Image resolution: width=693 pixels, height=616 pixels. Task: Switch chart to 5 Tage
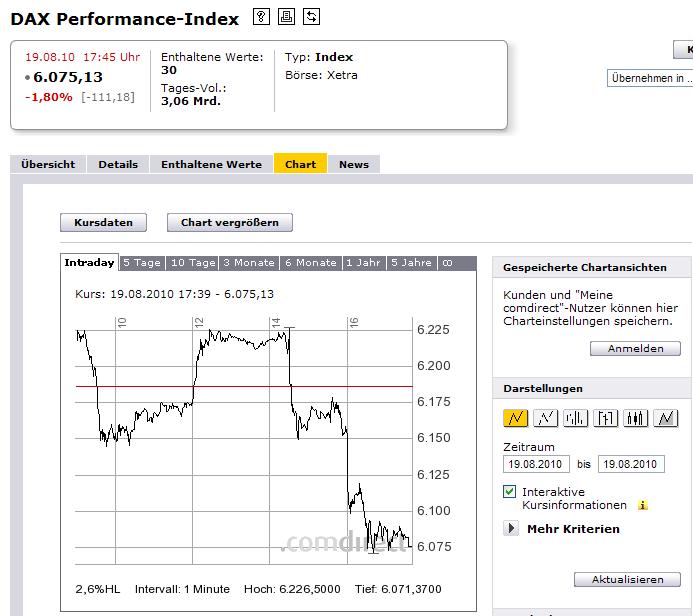click(142, 263)
